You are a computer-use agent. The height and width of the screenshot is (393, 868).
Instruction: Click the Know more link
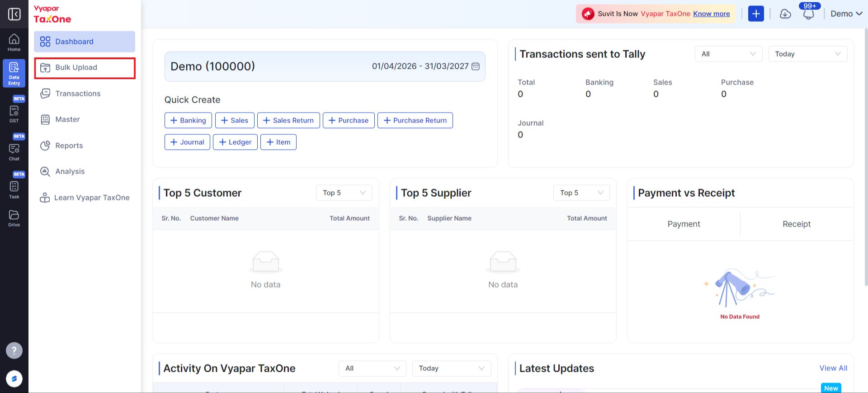[712, 14]
